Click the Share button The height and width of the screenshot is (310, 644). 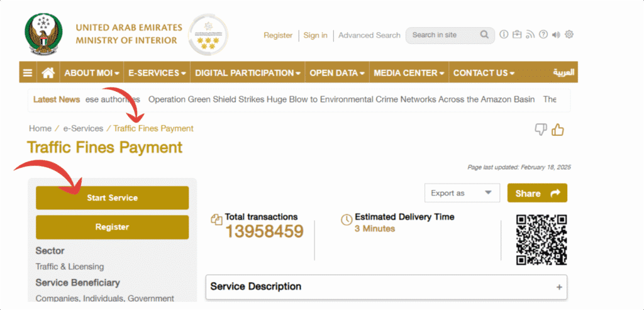537,193
